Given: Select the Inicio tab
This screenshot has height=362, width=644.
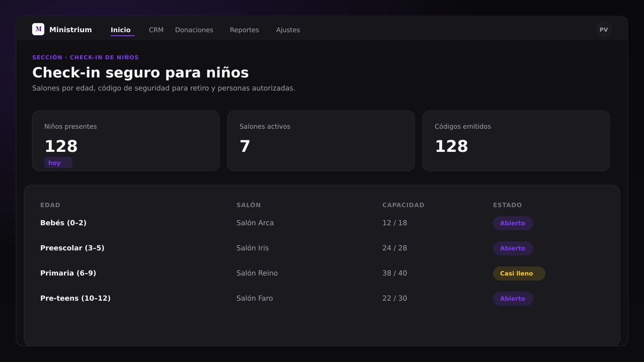Looking at the screenshot, I should pyautogui.click(x=121, y=30).
